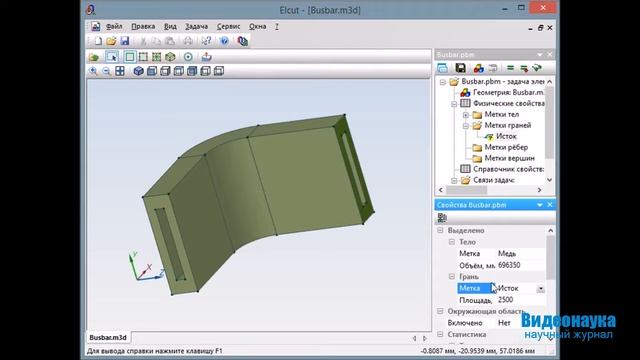Open the Правка menu
This screenshot has width=640, height=360.
coord(143,27)
